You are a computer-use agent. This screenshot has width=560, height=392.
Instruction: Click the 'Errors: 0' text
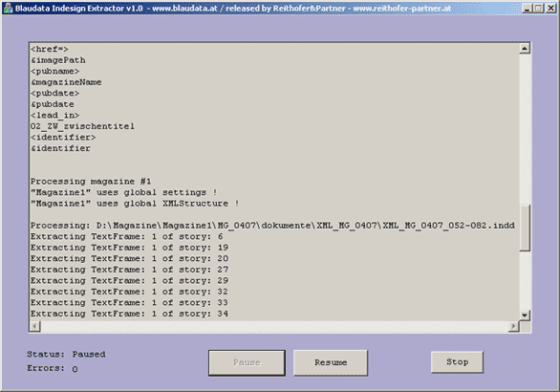tap(53, 368)
